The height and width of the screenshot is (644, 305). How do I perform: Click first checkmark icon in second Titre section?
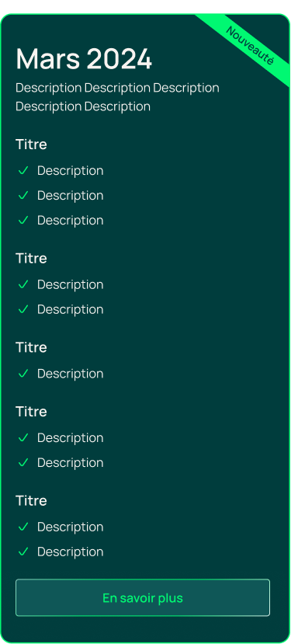(23, 284)
